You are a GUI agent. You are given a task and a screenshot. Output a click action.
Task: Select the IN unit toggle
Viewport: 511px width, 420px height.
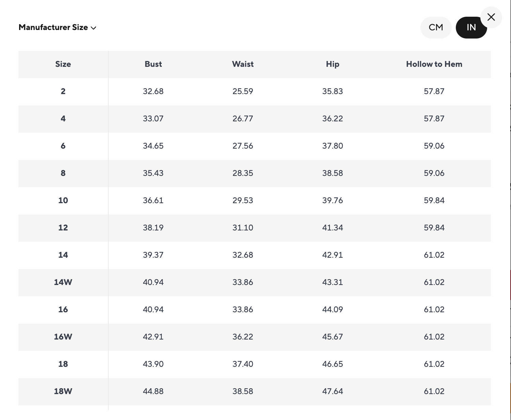click(x=471, y=27)
